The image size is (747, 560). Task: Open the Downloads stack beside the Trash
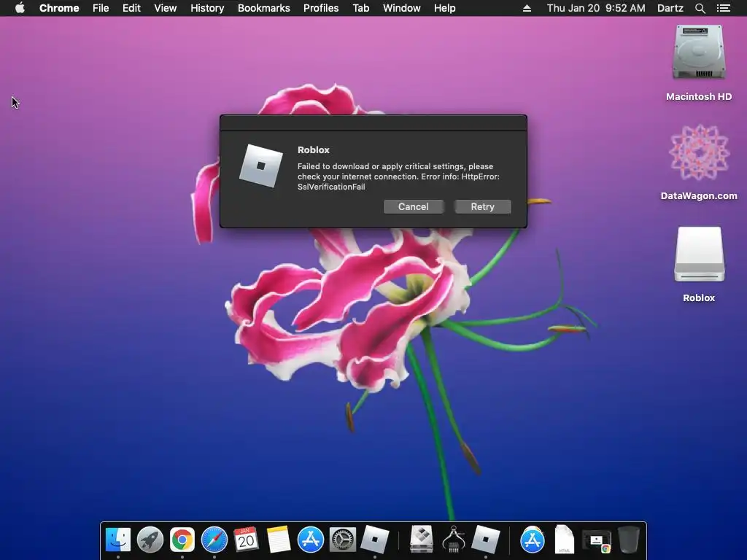597,540
